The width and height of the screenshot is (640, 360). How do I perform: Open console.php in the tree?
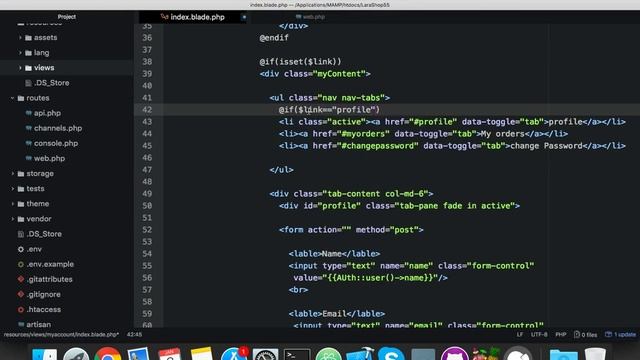pos(56,143)
